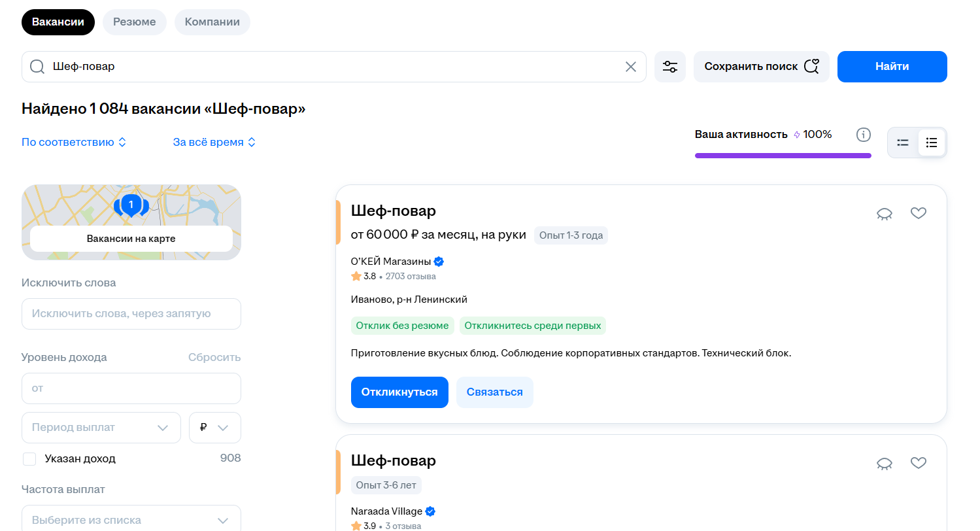Viewport: 980px width, 531px height.
Task: Switch to the Резюме tab
Action: (x=135, y=22)
